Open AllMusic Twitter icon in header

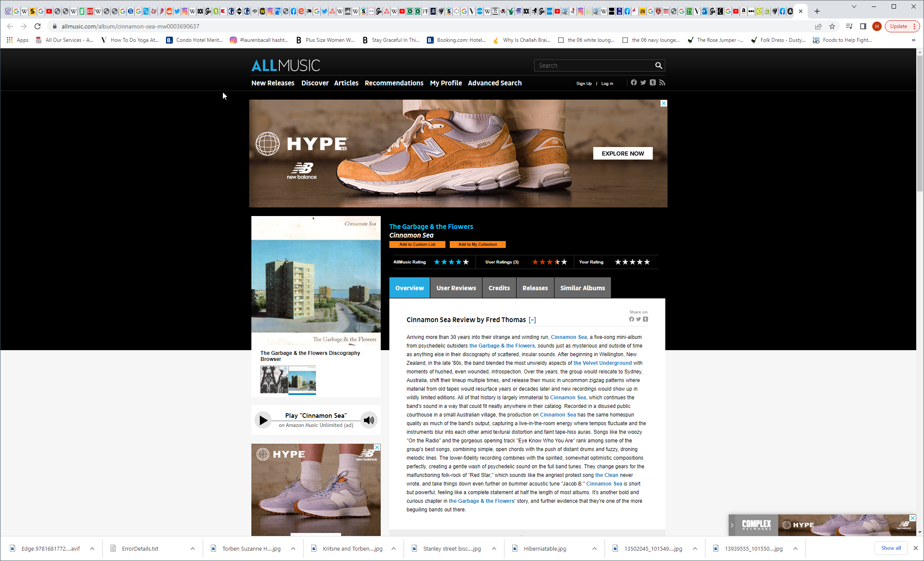643,82
